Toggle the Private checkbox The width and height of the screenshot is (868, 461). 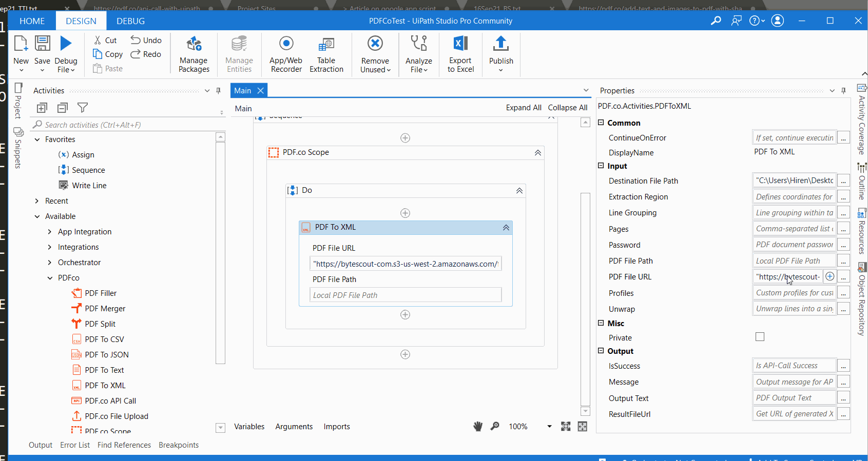coord(760,337)
